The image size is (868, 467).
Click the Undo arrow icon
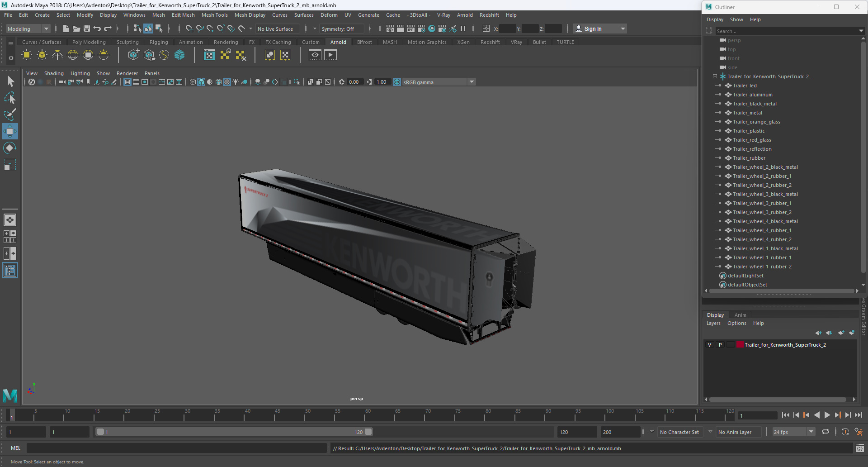click(97, 29)
